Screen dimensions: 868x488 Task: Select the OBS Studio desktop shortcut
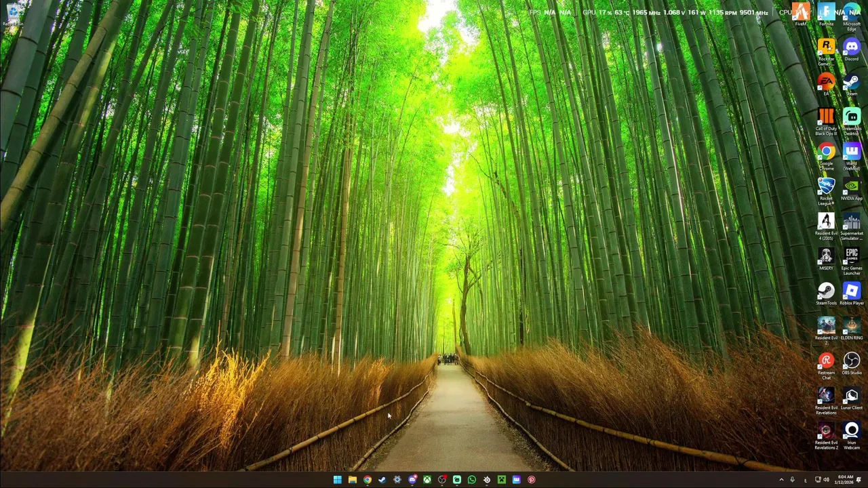[852, 364]
